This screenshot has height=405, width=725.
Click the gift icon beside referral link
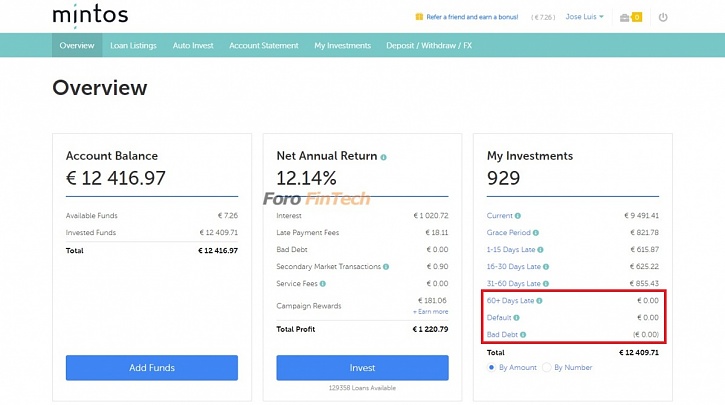click(419, 17)
